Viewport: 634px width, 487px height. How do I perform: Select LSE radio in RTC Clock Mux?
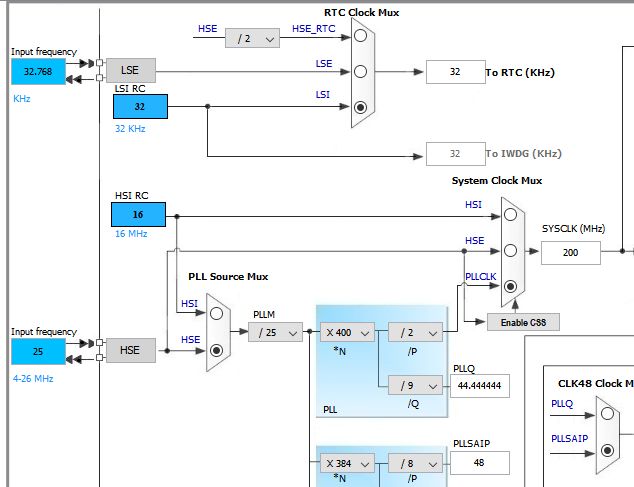pos(360,72)
